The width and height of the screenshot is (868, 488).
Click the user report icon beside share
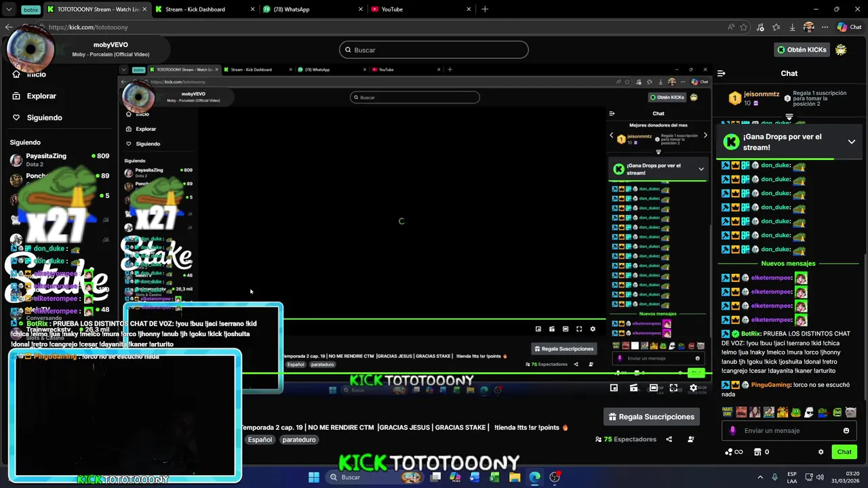pyautogui.click(x=691, y=439)
